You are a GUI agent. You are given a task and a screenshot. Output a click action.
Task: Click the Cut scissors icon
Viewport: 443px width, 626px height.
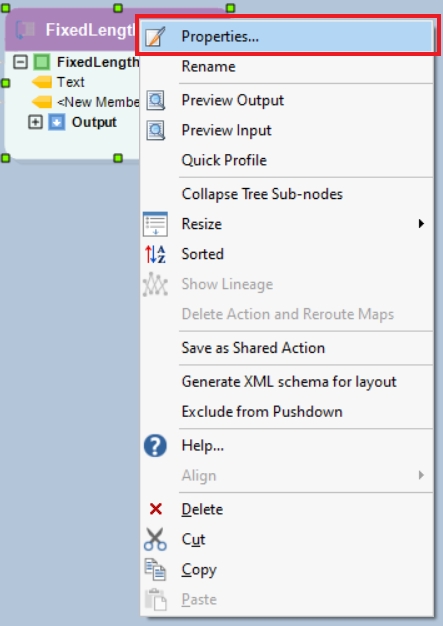click(155, 539)
